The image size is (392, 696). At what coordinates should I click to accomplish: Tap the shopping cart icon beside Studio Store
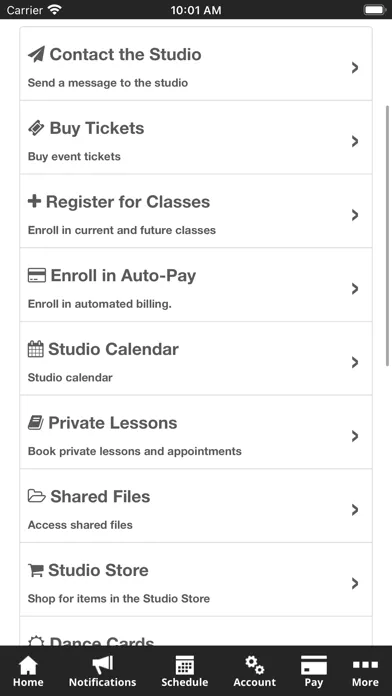pos(36,570)
